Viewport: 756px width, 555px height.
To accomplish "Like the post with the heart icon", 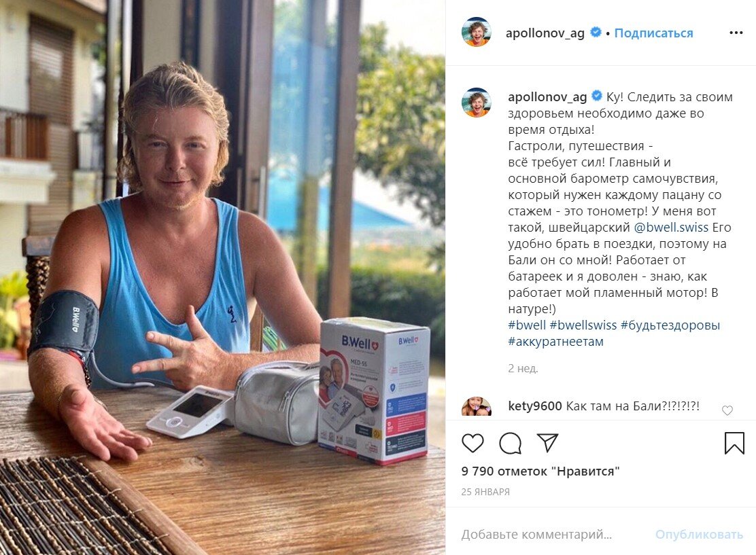I will coord(472,443).
